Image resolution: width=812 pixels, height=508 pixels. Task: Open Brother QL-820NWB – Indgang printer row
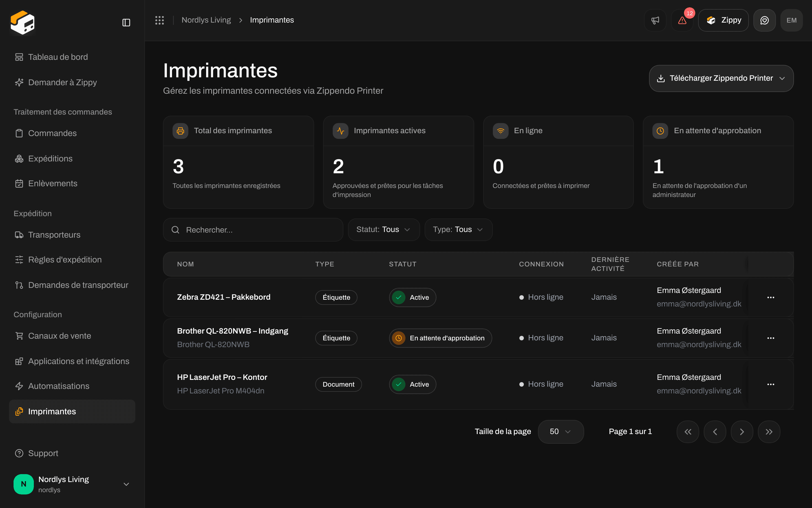point(478,338)
